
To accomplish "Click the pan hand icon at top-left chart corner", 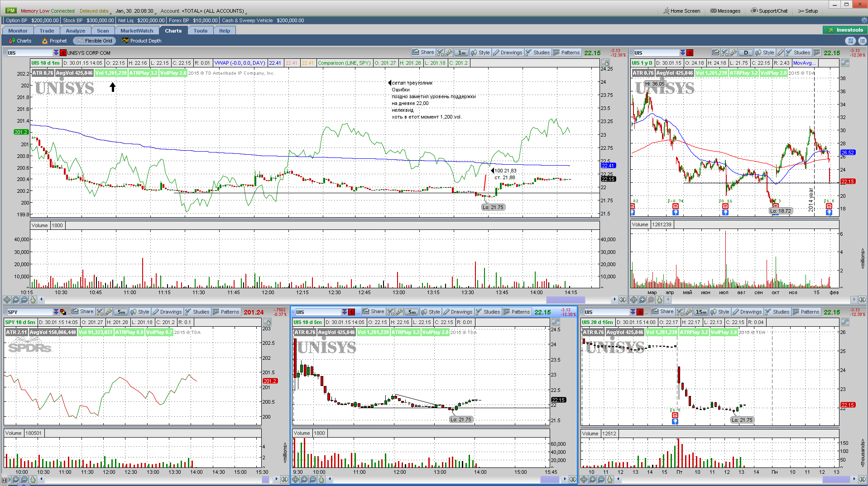I will pyautogui.click(x=605, y=63).
